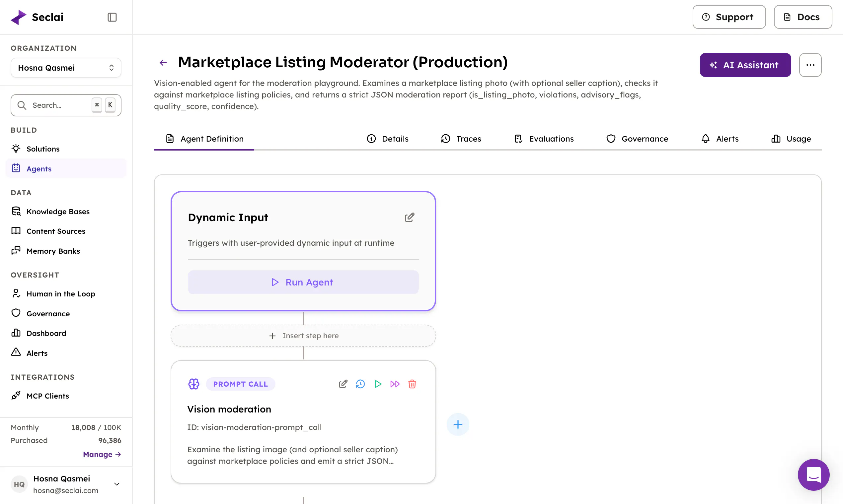Click the PROMPT CALL badge

pyautogui.click(x=240, y=384)
